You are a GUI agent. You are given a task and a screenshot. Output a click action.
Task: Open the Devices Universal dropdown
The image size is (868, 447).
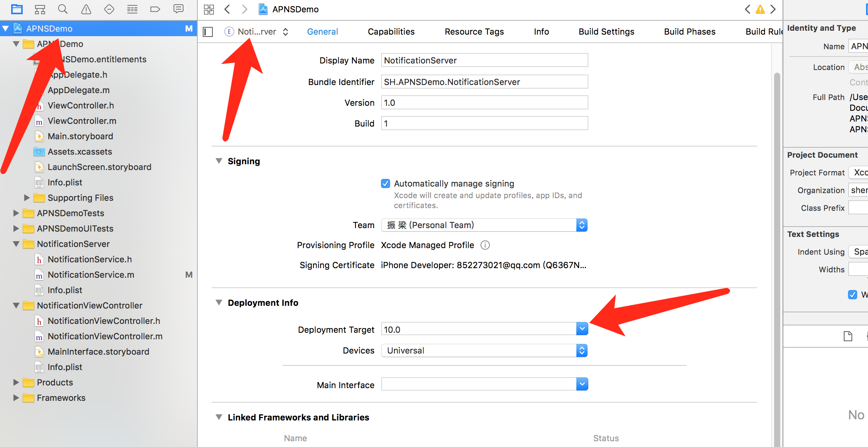(484, 350)
